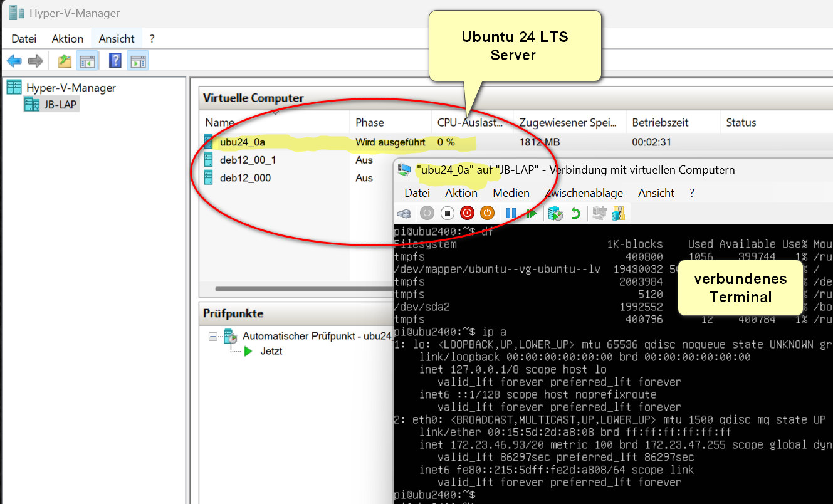The image size is (833, 504).
Task: Go back using the blue arrow icon
Action: tap(14, 61)
